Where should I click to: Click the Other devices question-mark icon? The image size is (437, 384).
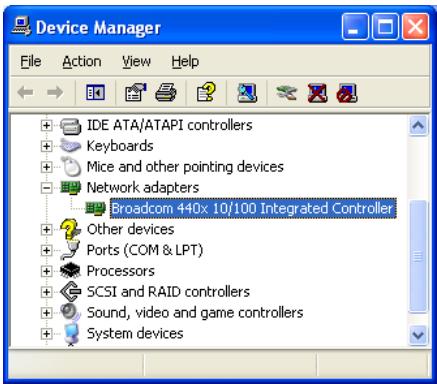[x=70, y=229]
